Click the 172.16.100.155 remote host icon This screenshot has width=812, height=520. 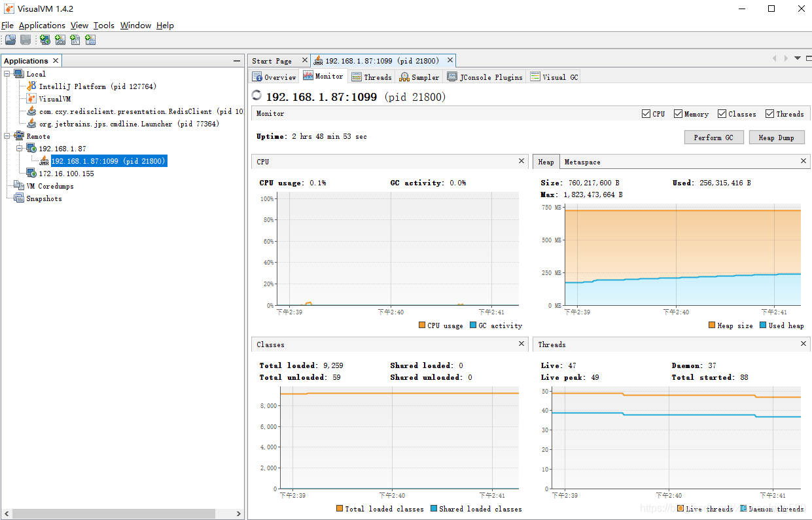pos(31,174)
